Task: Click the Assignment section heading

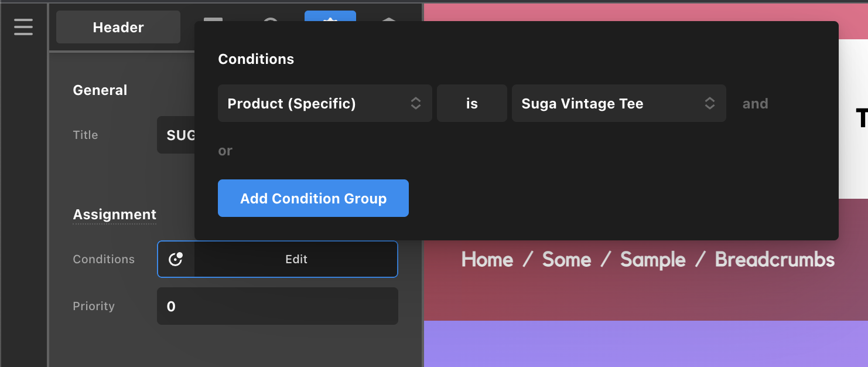Action: click(x=114, y=215)
